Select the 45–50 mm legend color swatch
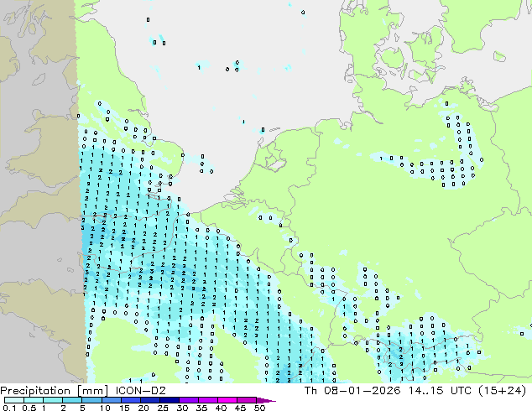Image resolution: width=532 pixels, height=411 pixels. pos(247,400)
